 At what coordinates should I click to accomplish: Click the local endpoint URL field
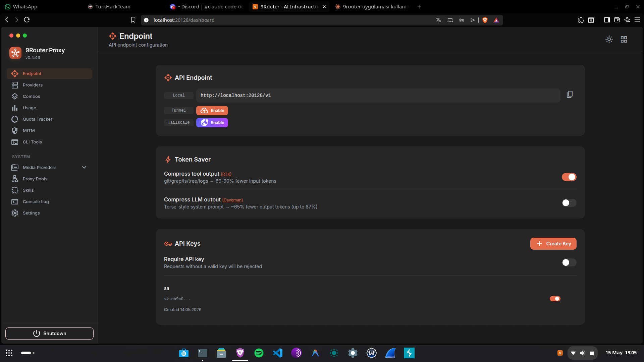(378, 96)
